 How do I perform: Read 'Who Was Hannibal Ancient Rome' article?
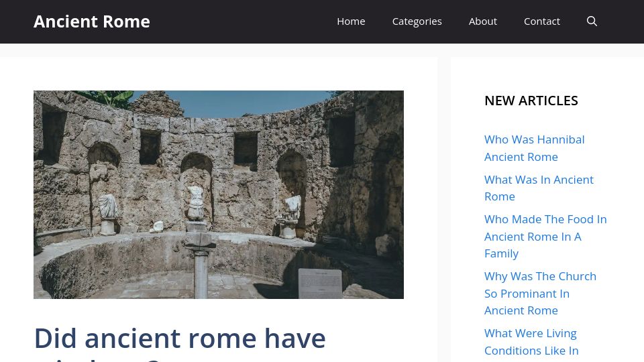(535, 148)
